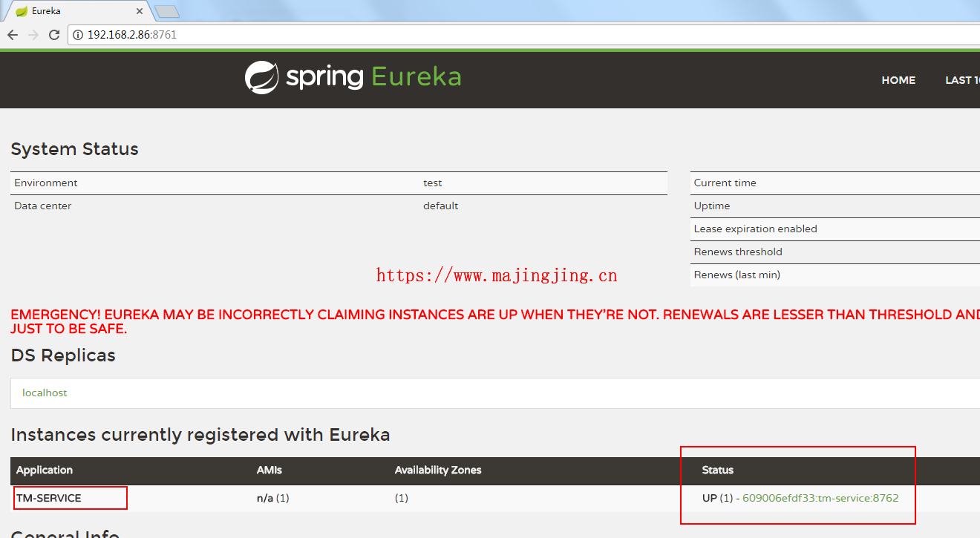Click the Renews threshold label
This screenshot has width=980, height=538.
point(738,252)
